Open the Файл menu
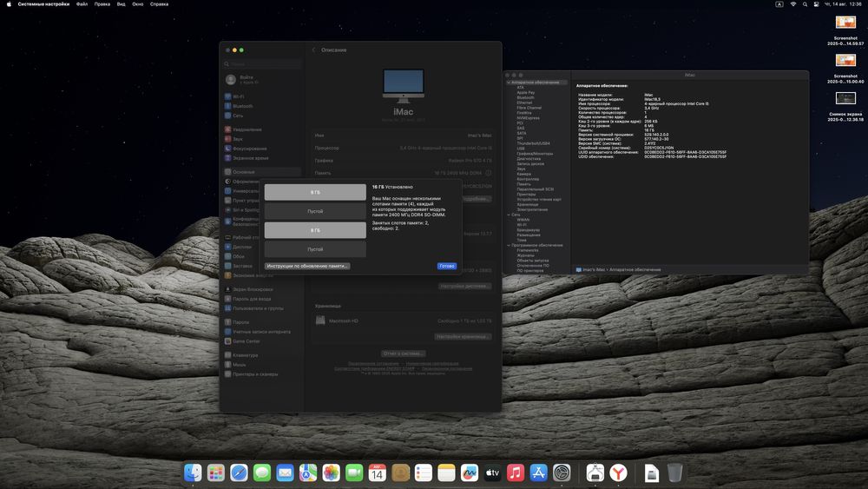868x489 pixels. coord(82,3)
